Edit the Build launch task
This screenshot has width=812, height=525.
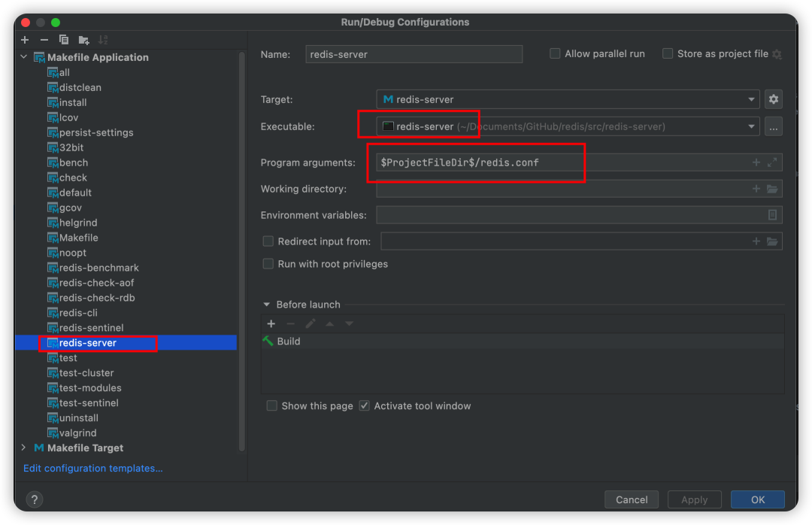pos(311,323)
